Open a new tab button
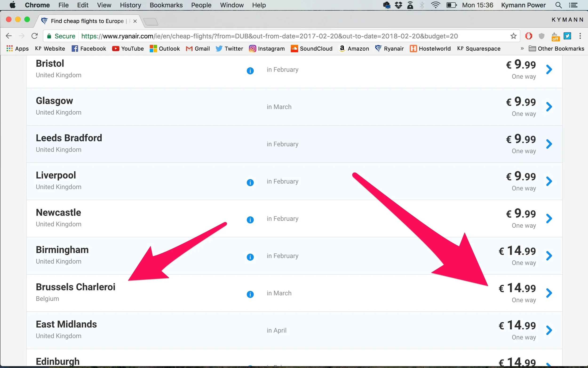This screenshot has width=588, height=368. point(151,22)
